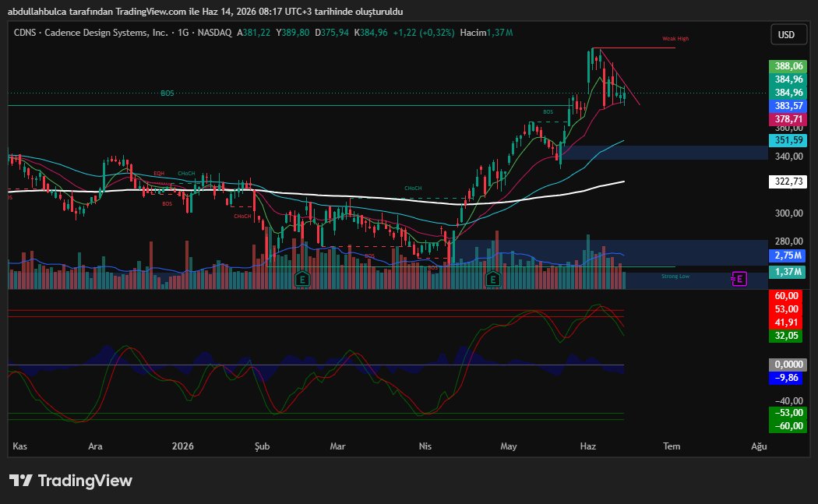Click the 2,75M volume average label
The width and height of the screenshot is (818, 504).
(x=788, y=256)
